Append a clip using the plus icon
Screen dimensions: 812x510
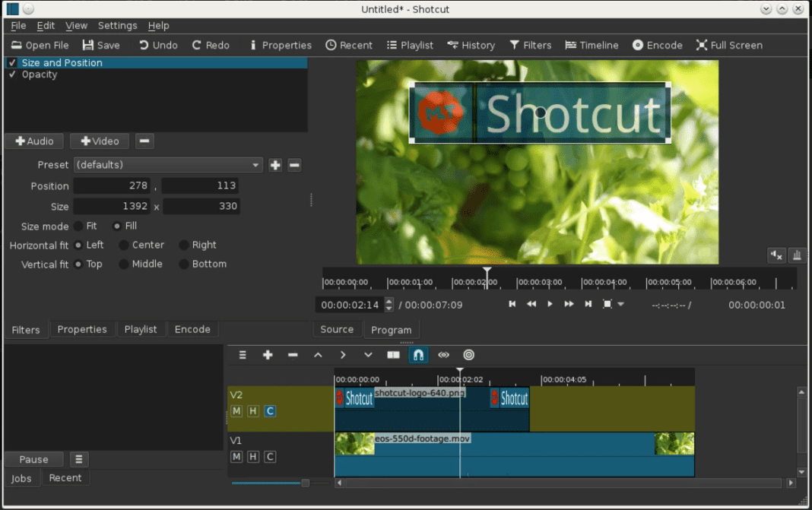(x=268, y=355)
